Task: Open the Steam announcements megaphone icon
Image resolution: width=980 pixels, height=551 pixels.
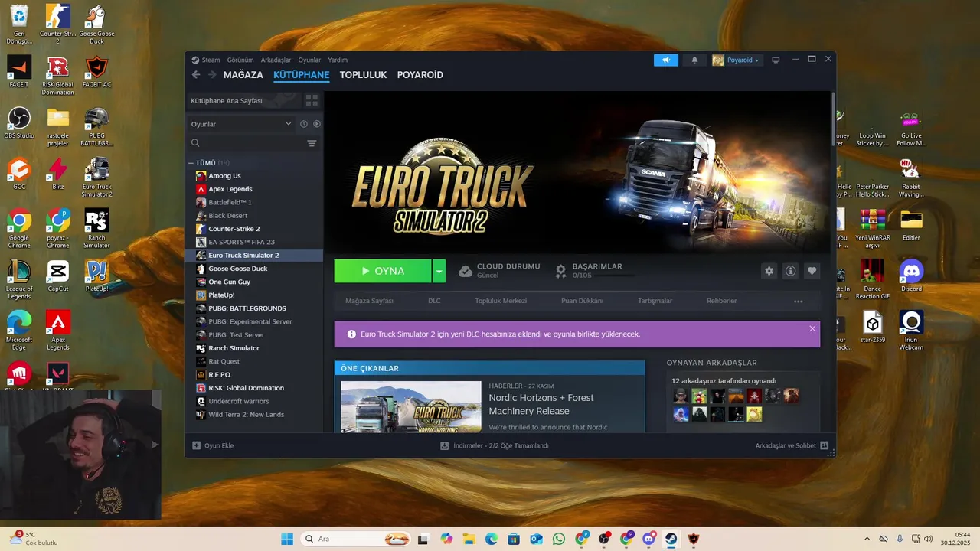Action: pos(666,60)
